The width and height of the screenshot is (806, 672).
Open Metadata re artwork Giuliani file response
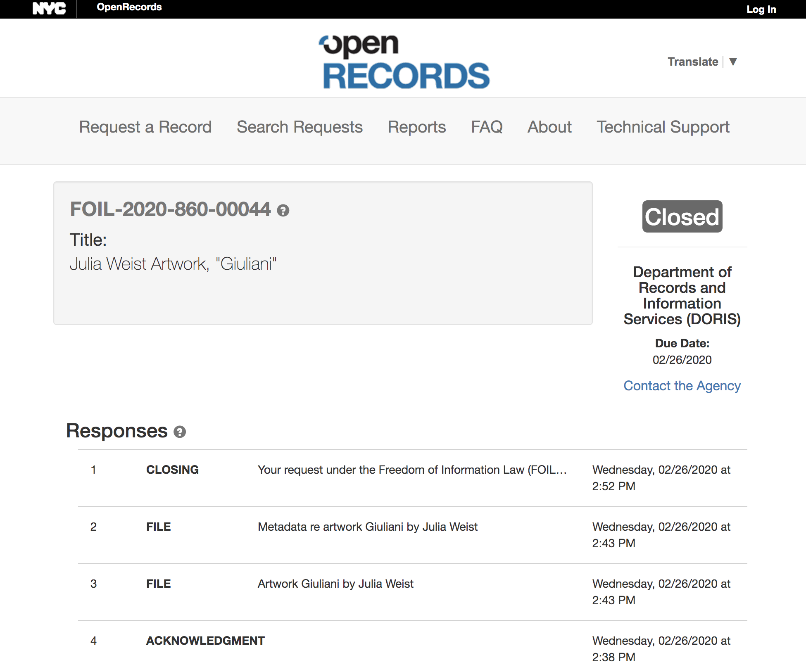pyautogui.click(x=367, y=527)
